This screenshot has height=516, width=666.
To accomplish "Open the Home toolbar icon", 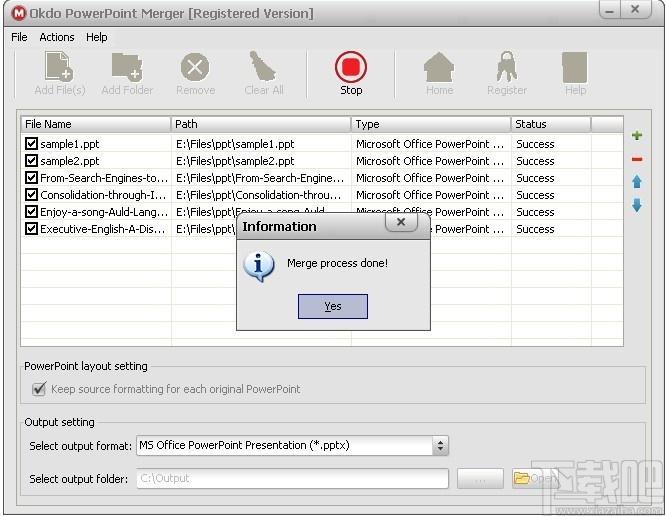I will pos(439,67).
